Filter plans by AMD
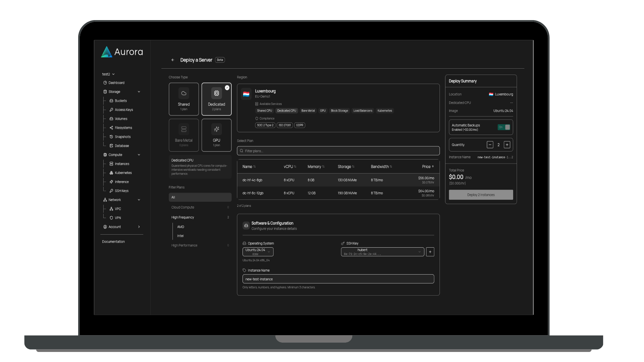The width and height of the screenshot is (644, 362). click(181, 227)
